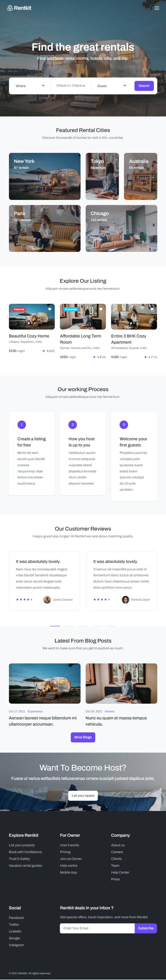Open the hamburger menu icon
The width and height of the screenshot is (166, 980).
point(157,8)
